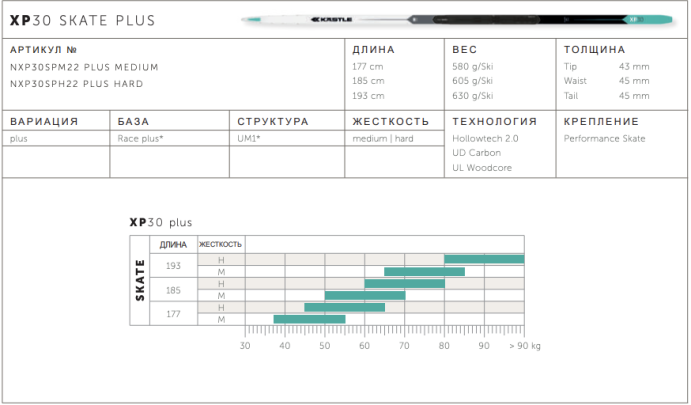Click the '> 90 kg' axis label
The height and width of the screenshot is (405, 691).
524,345
